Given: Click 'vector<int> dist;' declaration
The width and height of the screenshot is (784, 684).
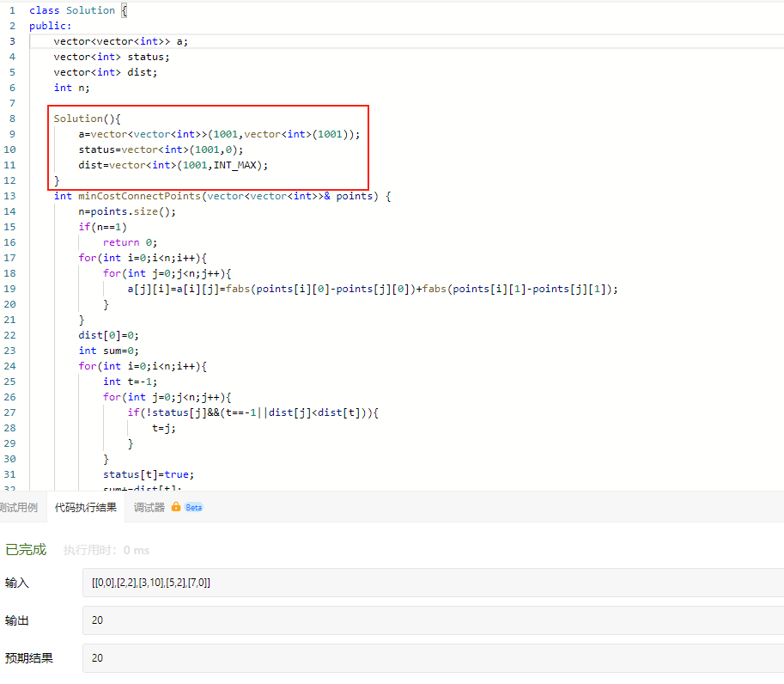Looking at the screenshot, I should [x=106, y=72].
